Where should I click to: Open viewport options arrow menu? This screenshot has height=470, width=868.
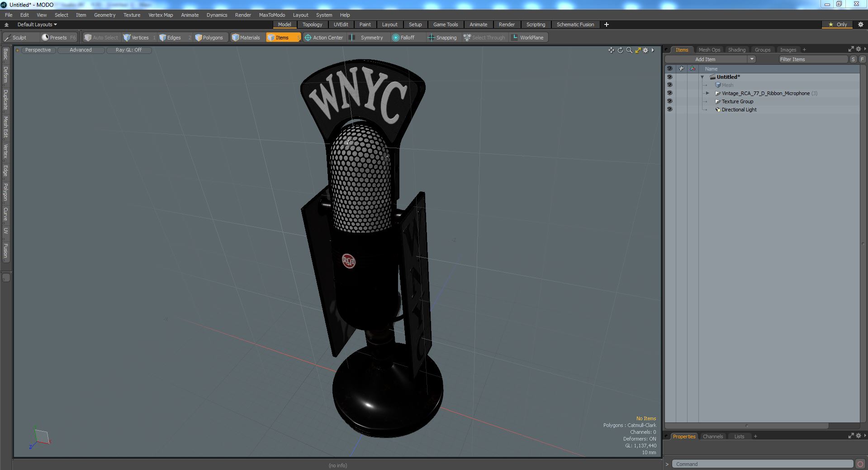point(653,50)
